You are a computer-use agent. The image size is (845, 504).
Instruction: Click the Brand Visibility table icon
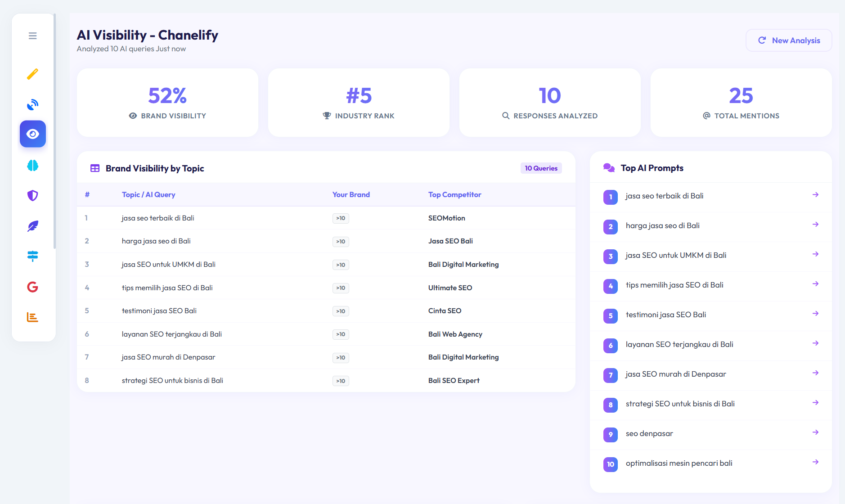tap(95, 168)
